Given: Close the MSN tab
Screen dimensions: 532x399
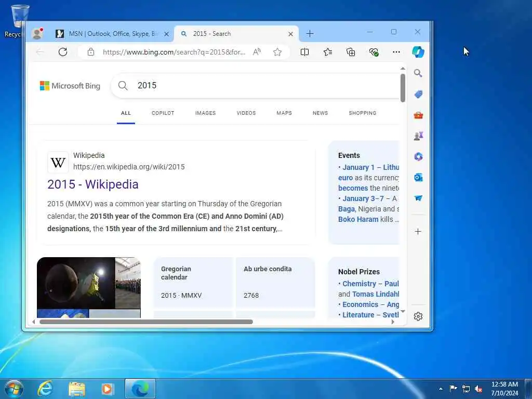Looking at the screenshot, I should [x=166, y=34].
